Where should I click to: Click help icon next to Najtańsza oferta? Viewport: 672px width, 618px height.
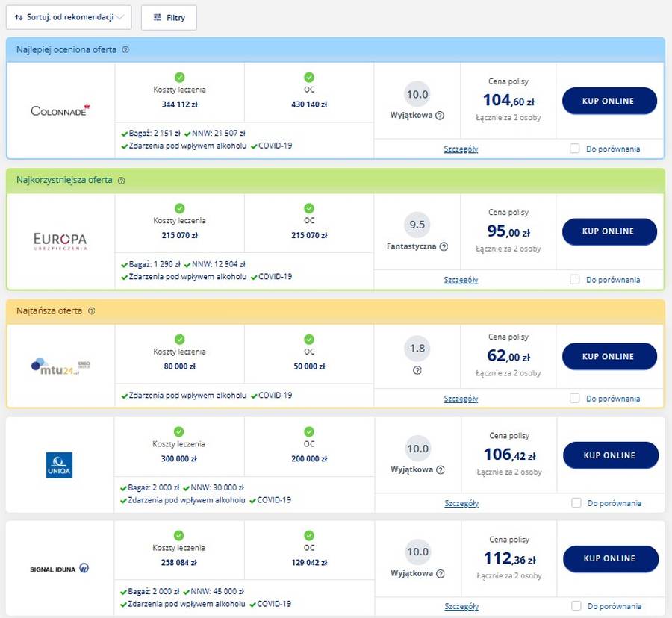point(91,311)
